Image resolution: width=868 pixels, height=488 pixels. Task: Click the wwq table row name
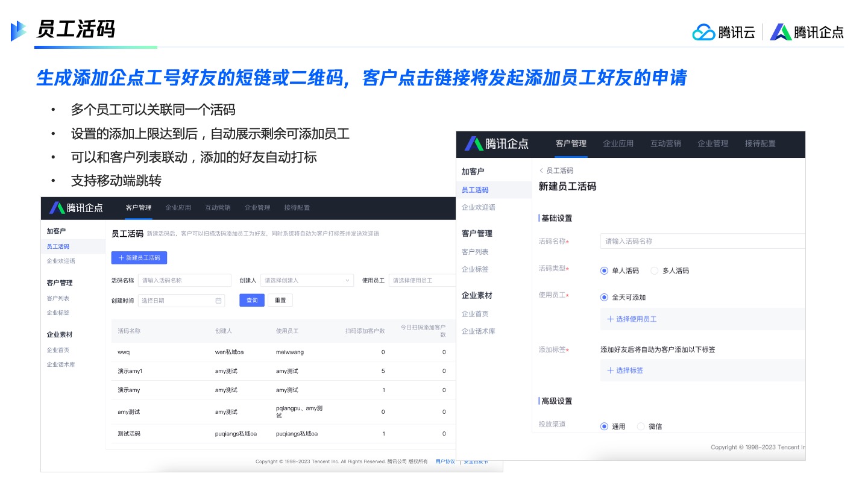124,352
